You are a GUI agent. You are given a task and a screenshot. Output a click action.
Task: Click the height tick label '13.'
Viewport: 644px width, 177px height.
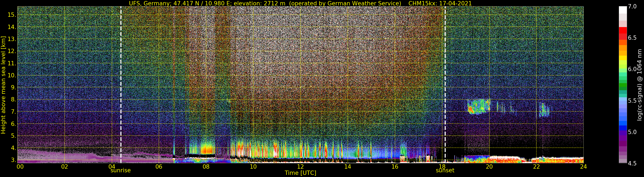(x=12, y=39)
